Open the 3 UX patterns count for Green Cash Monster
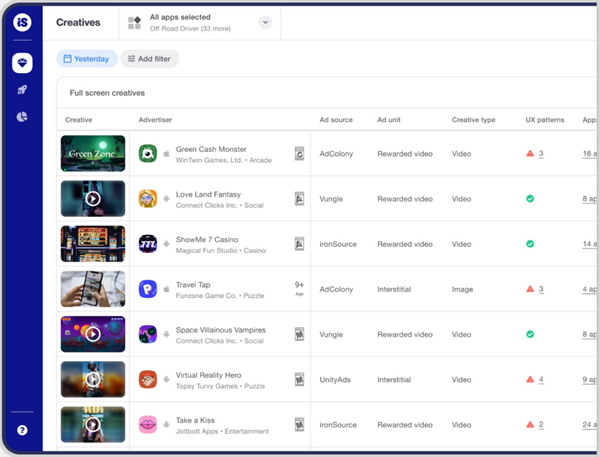Viewport: 600px width, 457px height. click(x=541, y=153)
